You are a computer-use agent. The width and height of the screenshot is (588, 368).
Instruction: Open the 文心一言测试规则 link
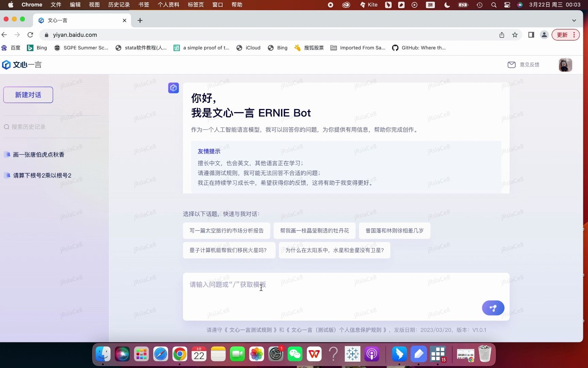click(250, 330)
